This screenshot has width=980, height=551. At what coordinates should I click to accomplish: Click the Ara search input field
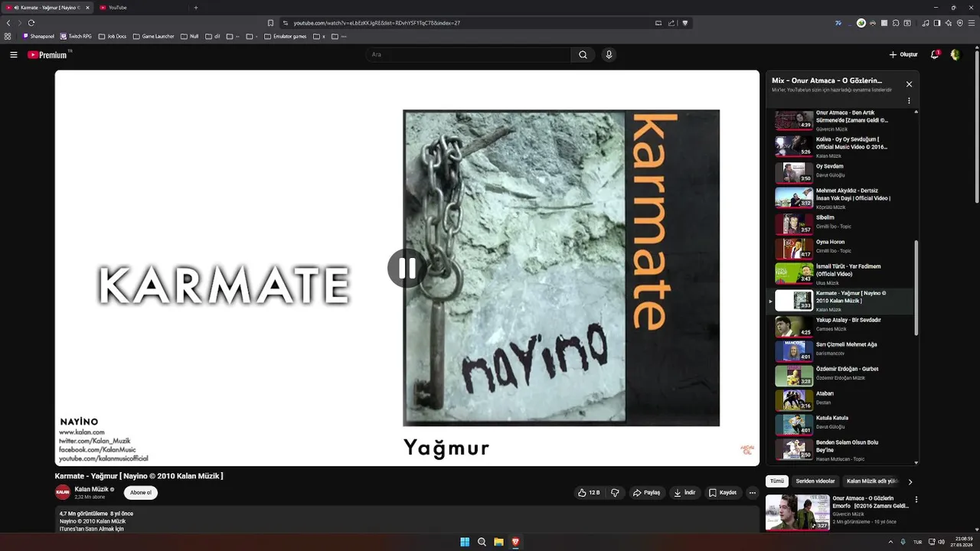point(469,54)
